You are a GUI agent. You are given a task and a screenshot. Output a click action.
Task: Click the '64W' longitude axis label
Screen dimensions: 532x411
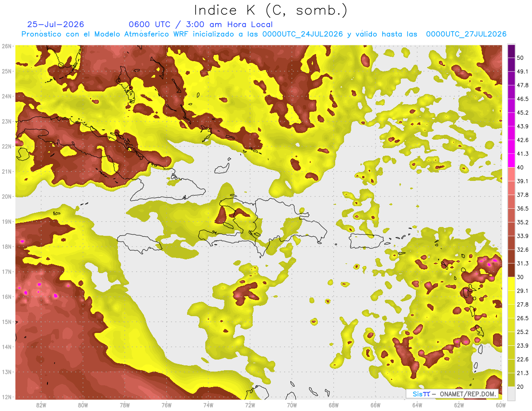coord(417,405)
